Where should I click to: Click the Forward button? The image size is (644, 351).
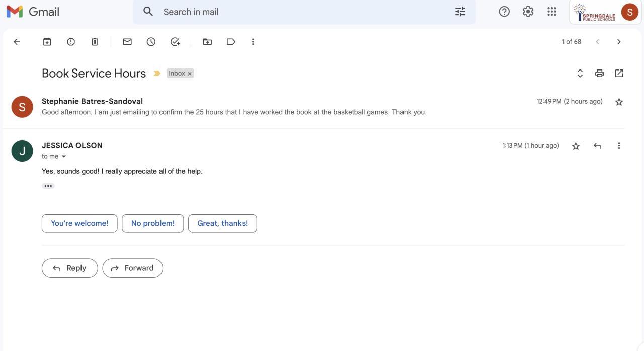pyautogui.click(x=133, y=268)
